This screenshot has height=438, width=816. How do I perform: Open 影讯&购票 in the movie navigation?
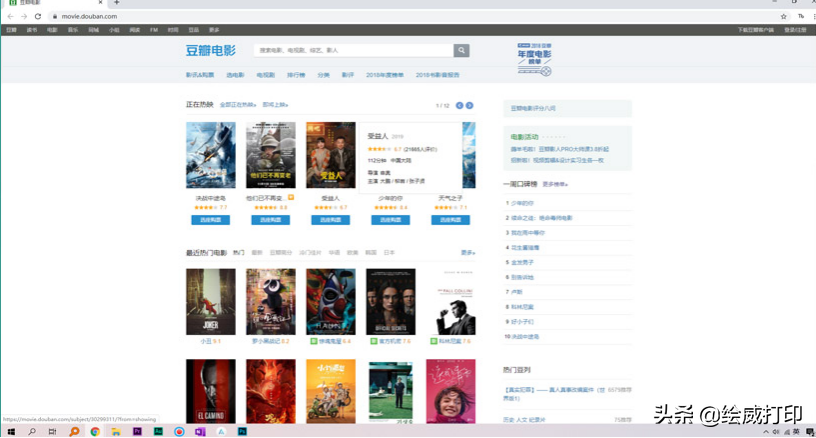click(200, 75)
